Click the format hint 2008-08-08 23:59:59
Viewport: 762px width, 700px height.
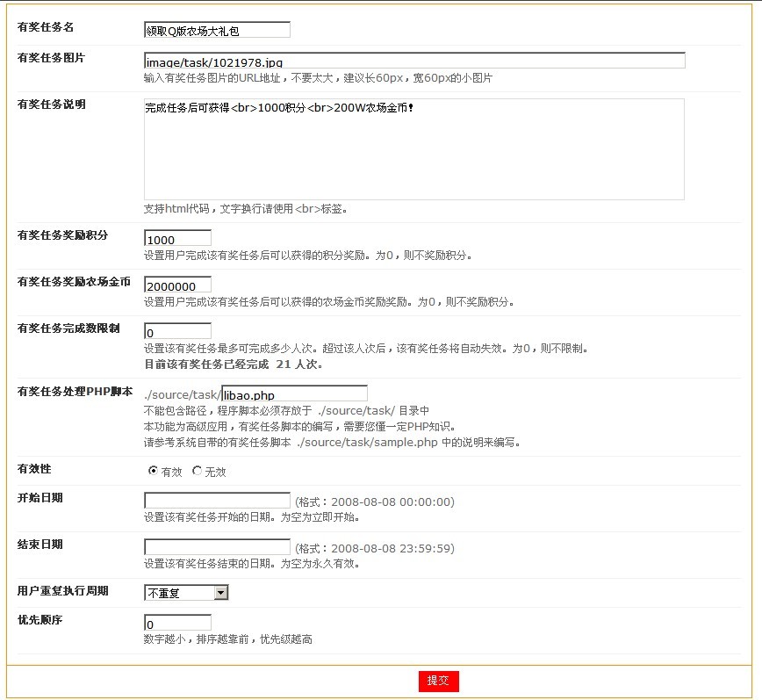(x=375, y=548)
